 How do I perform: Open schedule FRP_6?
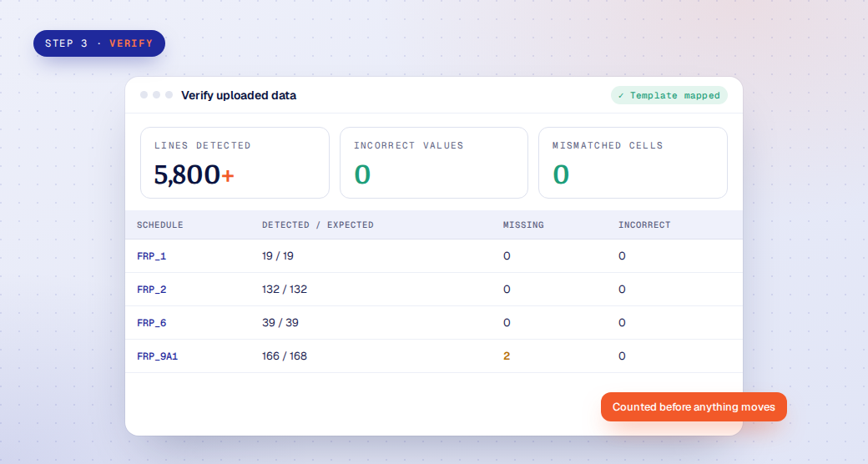tap(152, 323)
